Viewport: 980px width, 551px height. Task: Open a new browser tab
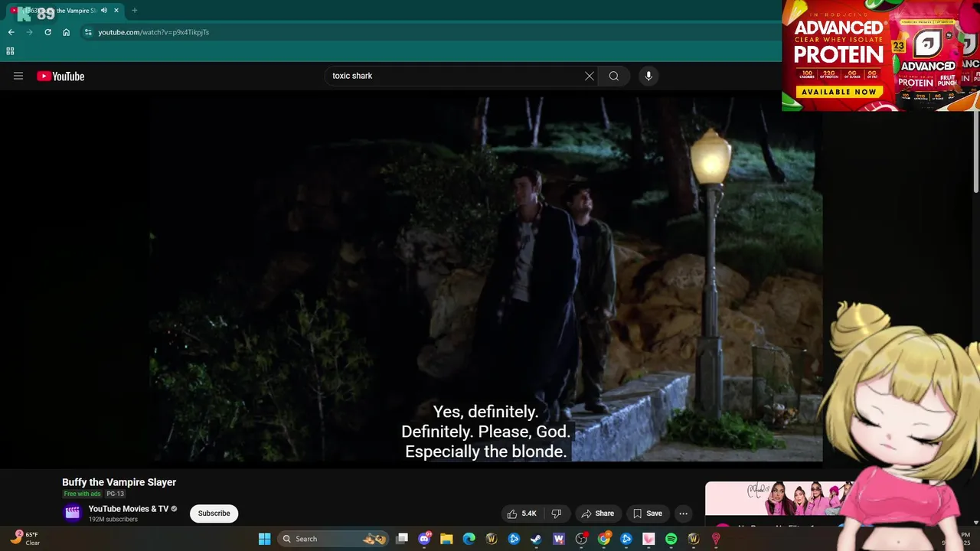point(134,11)
